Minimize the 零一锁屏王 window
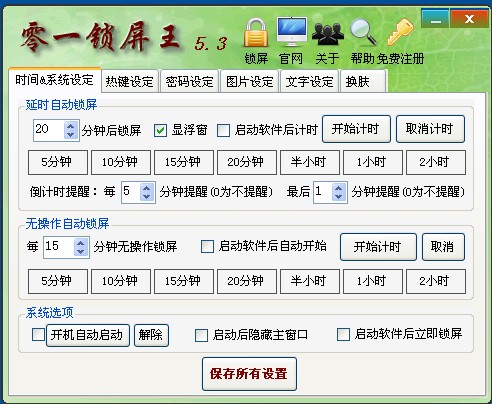 (435, 19)
